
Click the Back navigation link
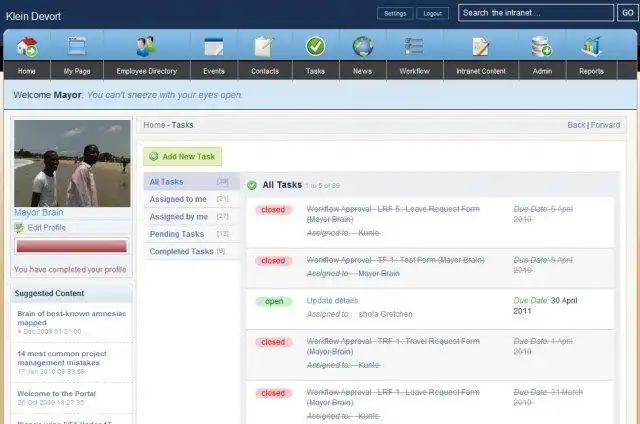[576, 125]
